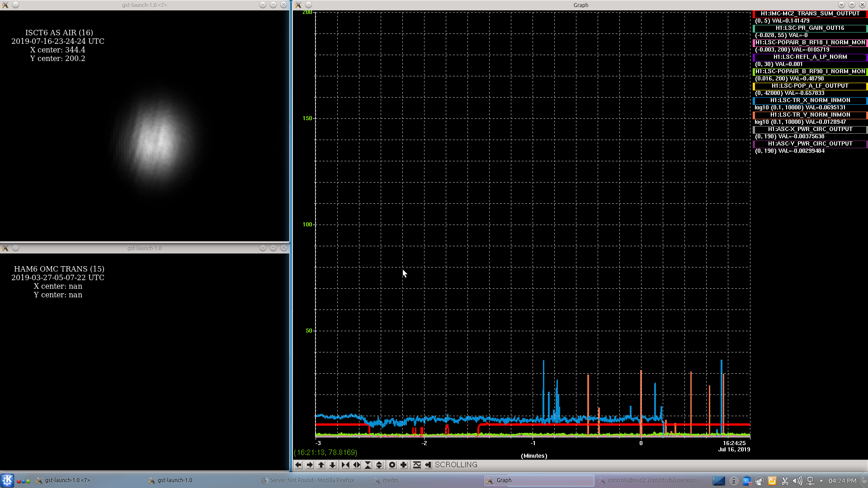Select the H1:LSC-TR_X_NORM_INMON legend entry
868x488 pixels.
[x=810, y=100]
